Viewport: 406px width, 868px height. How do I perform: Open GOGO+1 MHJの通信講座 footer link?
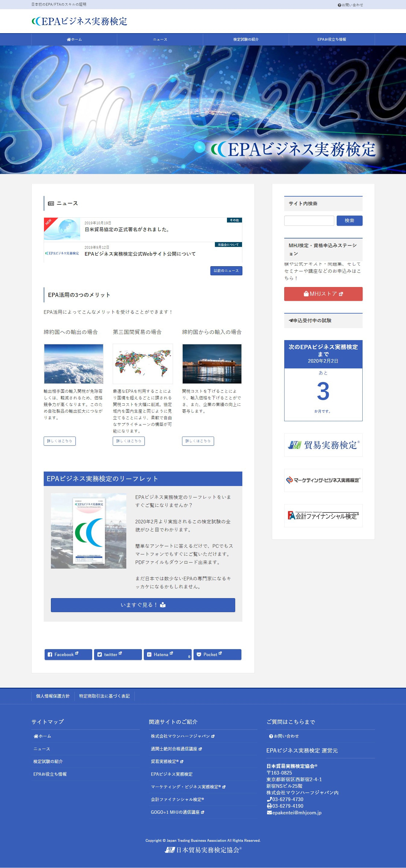(x=178, y=812)
